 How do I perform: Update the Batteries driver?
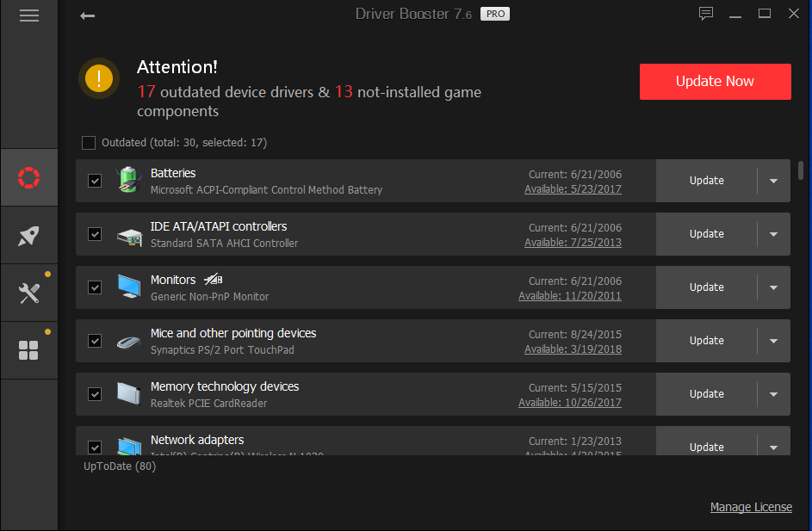tap(706, 181)
